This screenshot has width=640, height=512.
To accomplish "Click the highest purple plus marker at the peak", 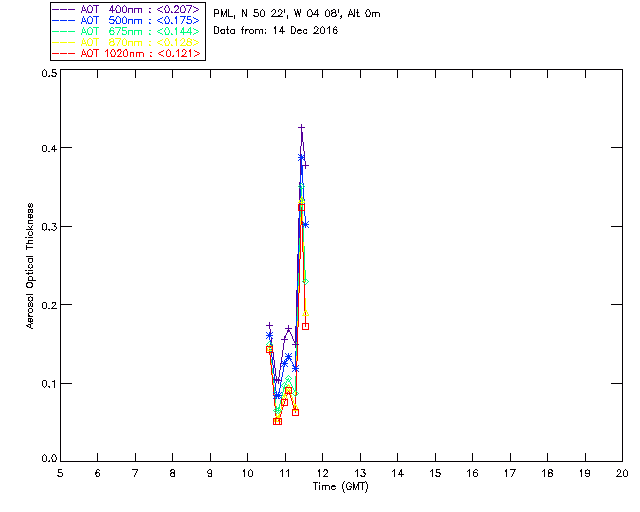I will [x=301, y=128].
